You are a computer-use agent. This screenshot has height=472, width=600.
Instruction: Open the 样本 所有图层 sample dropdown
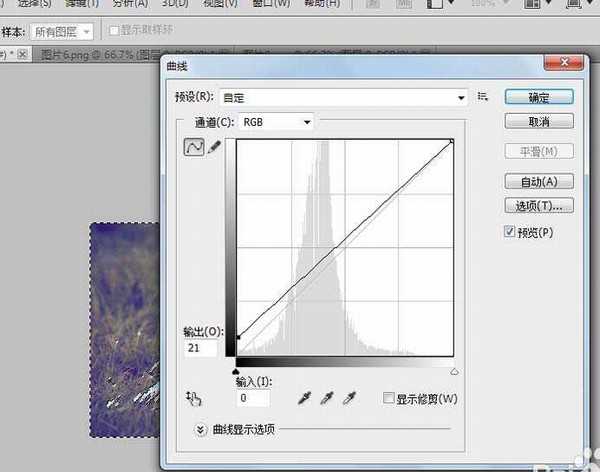(62, 32)
